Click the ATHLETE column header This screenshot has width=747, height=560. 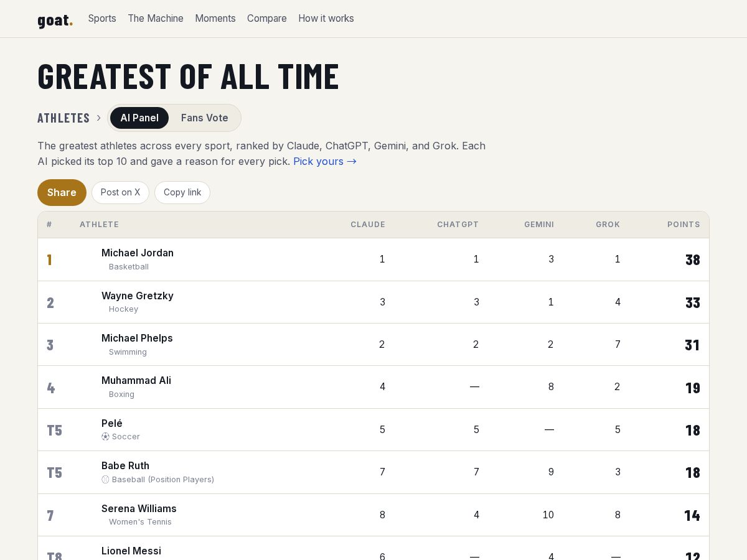99,225
